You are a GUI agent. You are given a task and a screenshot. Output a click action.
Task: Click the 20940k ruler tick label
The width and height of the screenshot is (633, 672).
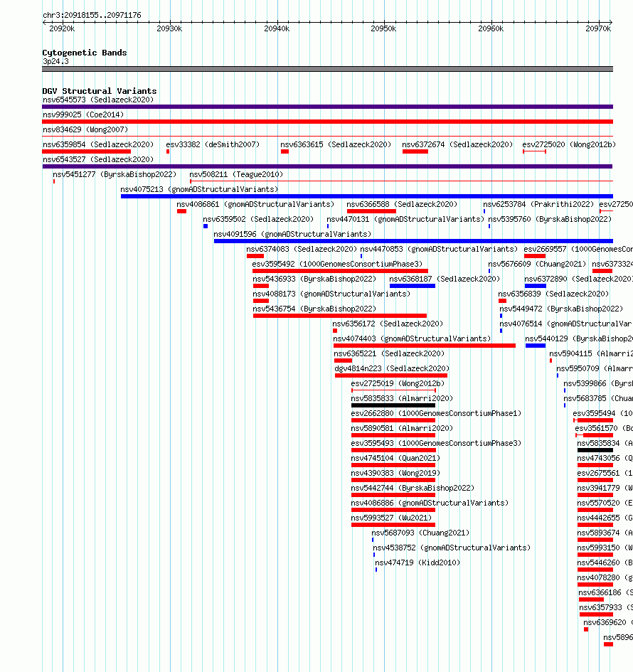tap(277, 28)
